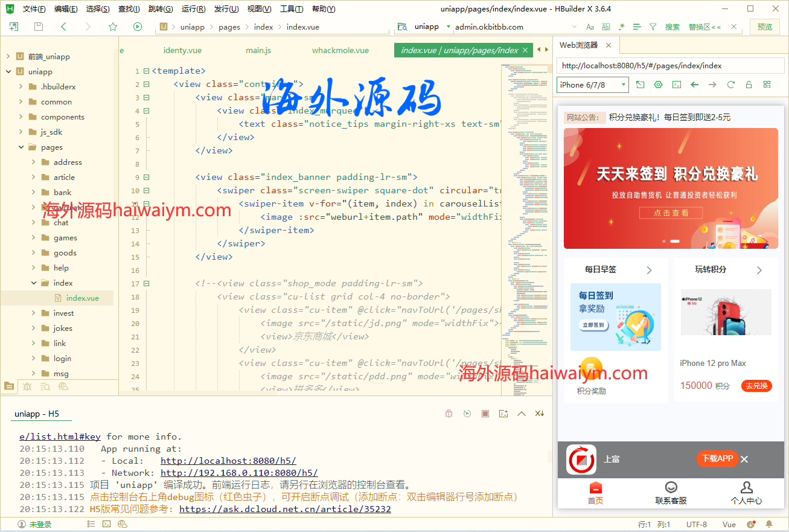Click the bookmark star icon in toolbar
The height and width of the screenshot is (532, 789).
[113, 27]
